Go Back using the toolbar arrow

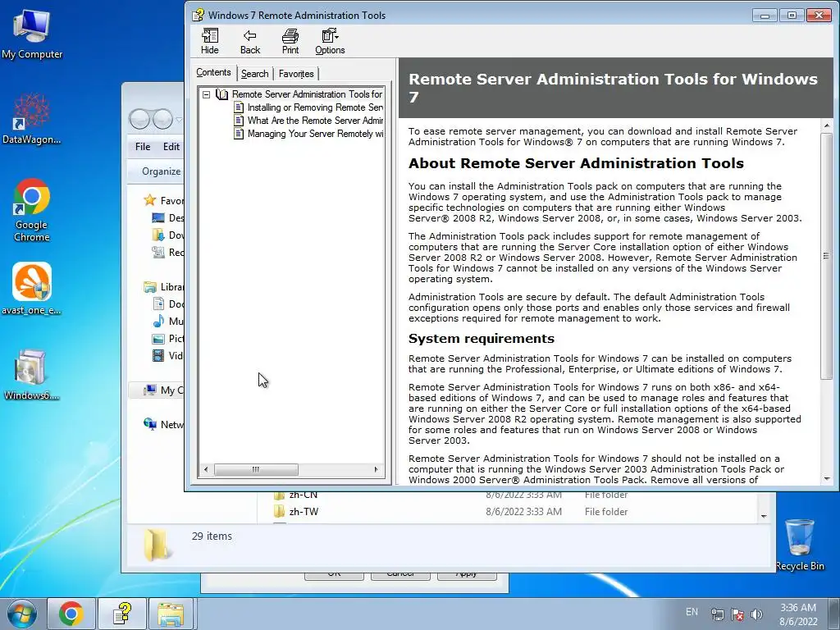point(249,41)
